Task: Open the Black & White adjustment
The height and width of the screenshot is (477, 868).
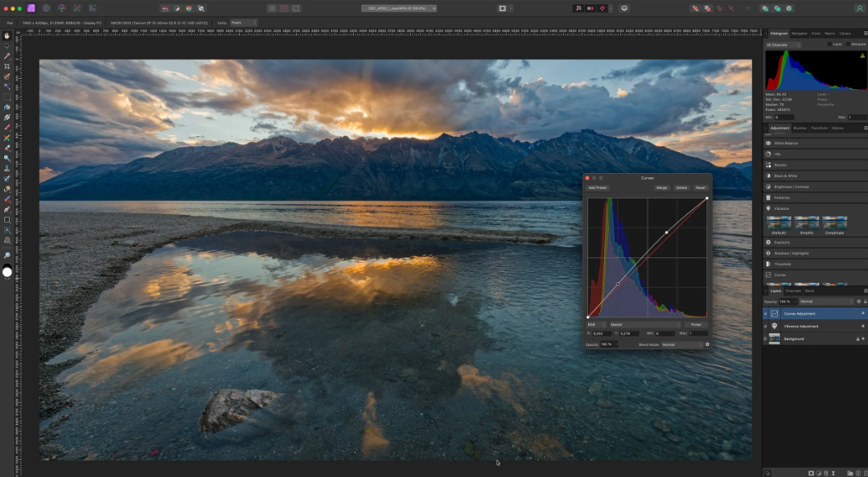Action: point(796,175)
